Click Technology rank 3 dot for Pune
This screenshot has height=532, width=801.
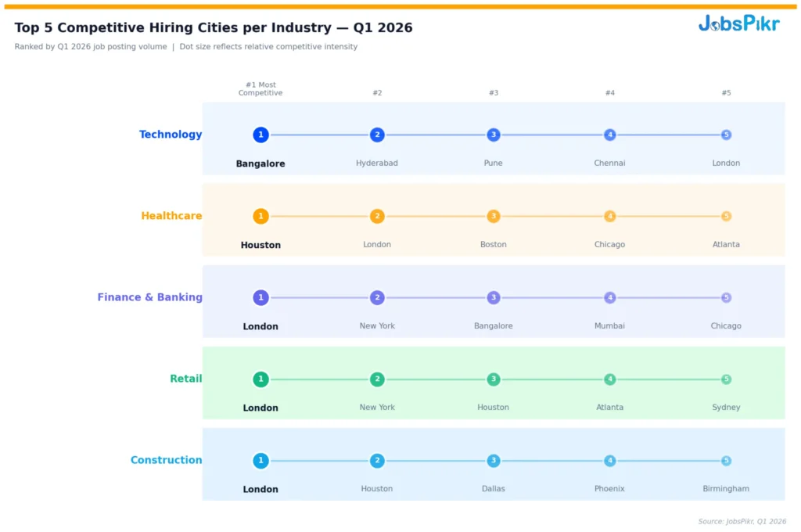(494, 135)
